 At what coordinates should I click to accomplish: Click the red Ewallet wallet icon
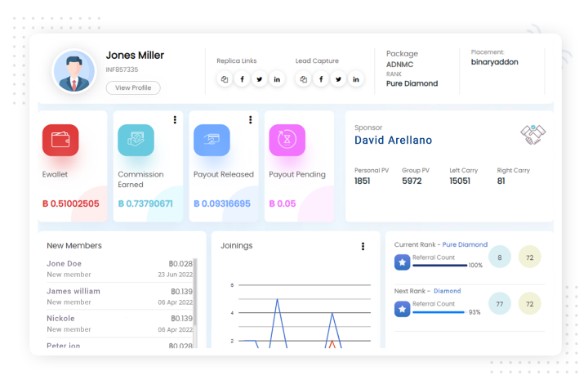(x=60, y=141)
